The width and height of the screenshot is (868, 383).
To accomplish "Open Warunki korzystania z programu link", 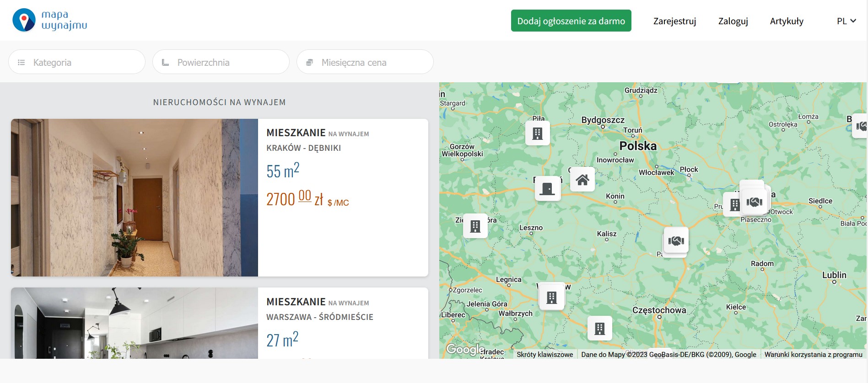I will tap(813, 354).
